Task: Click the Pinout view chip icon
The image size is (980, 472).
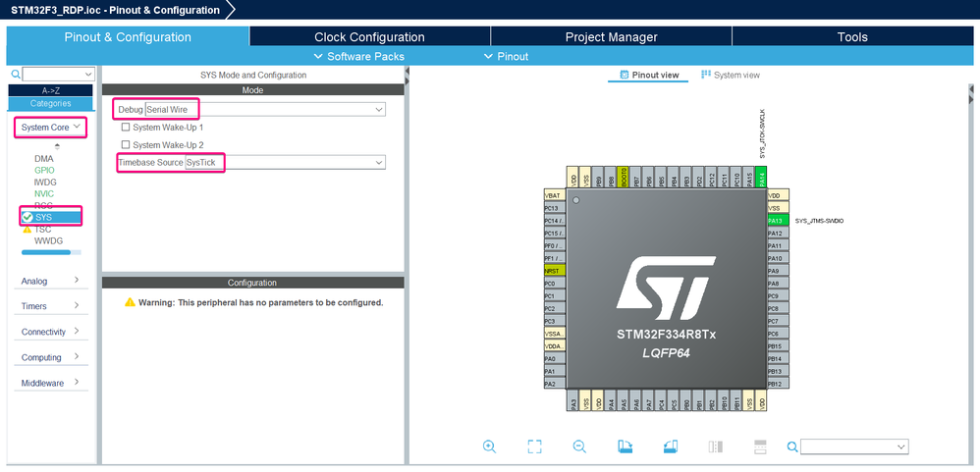Action: 624,75
